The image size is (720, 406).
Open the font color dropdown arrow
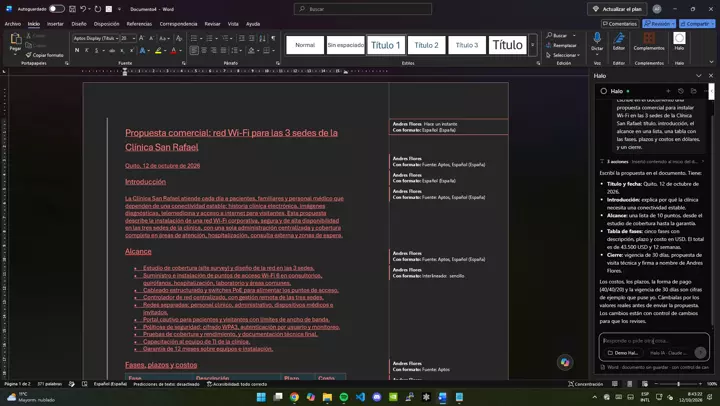click(180, 51)
